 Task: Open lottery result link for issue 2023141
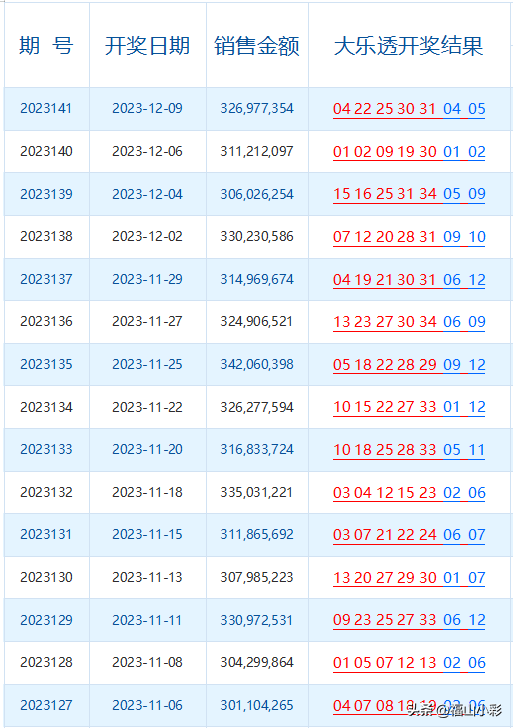click(x=409, y=109)
